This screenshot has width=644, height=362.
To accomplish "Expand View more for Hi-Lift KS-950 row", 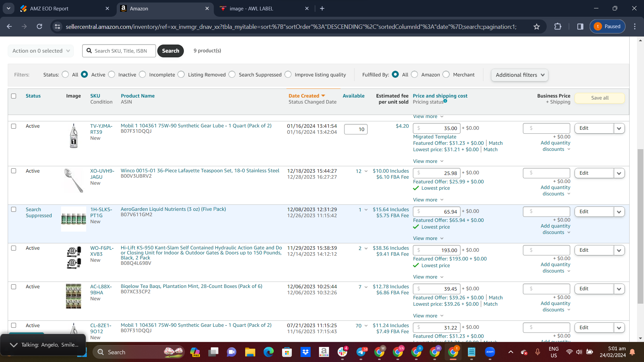I will click(428, 277).
